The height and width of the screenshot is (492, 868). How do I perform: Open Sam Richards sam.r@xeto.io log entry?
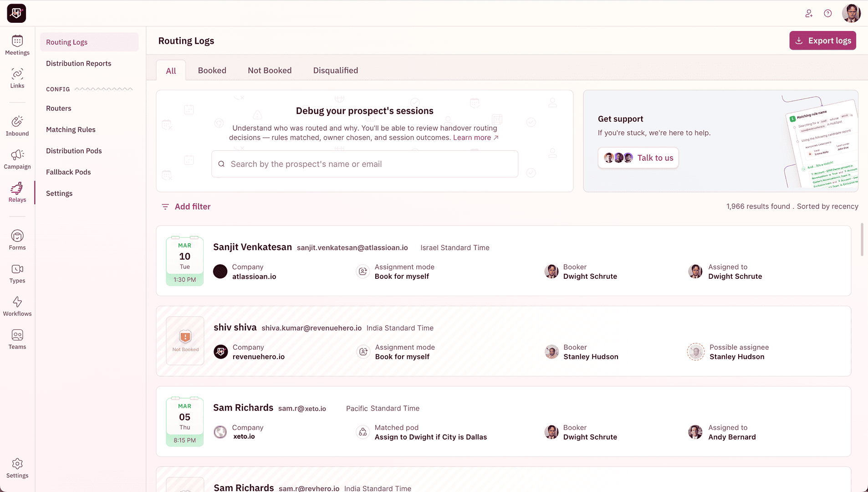(x=503, y=421)
